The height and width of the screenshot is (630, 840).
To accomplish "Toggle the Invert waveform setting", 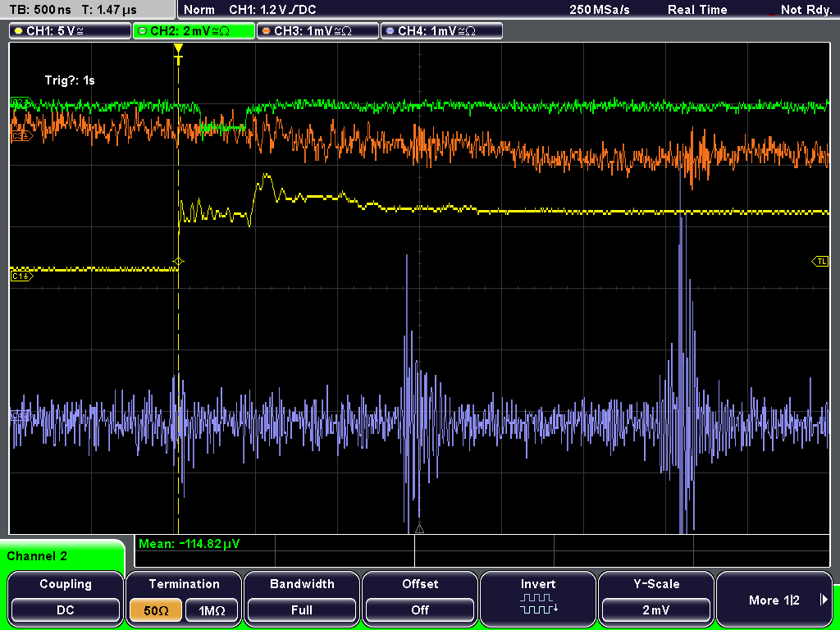I will click(x=538, y=598).
